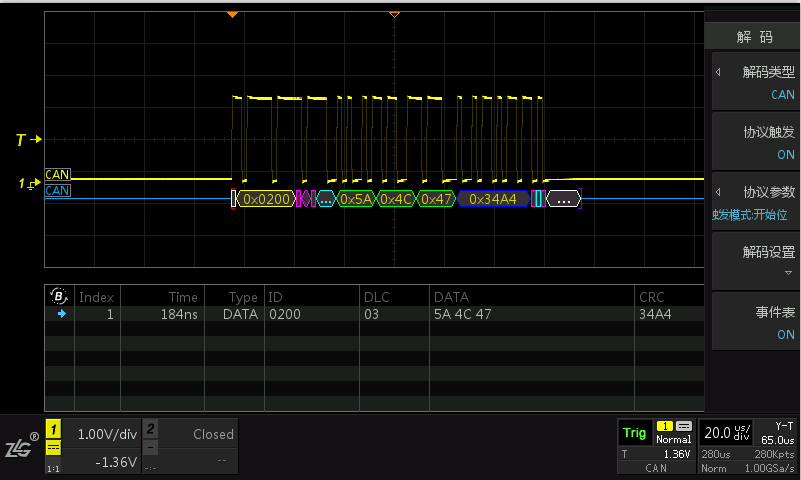Screen dimensions: 801x480
Task: Click the green Trig status indicator
Action: click(634, 433)
